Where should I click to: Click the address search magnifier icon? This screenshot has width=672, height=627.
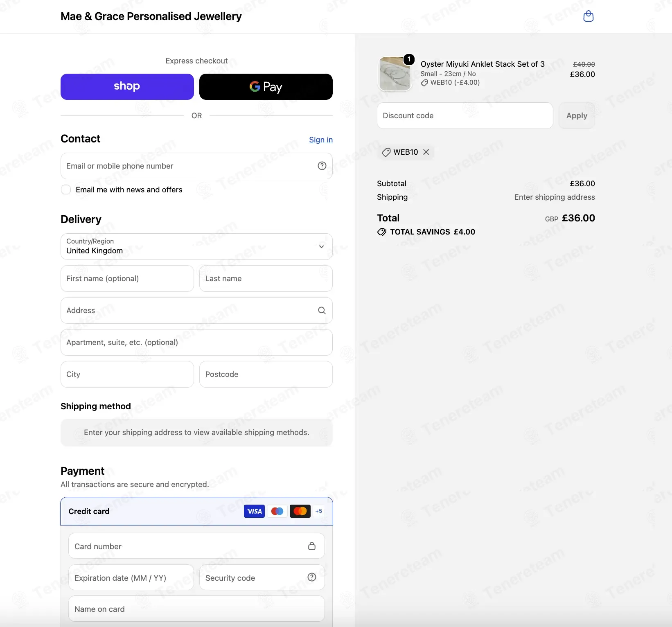pos(322,311)
